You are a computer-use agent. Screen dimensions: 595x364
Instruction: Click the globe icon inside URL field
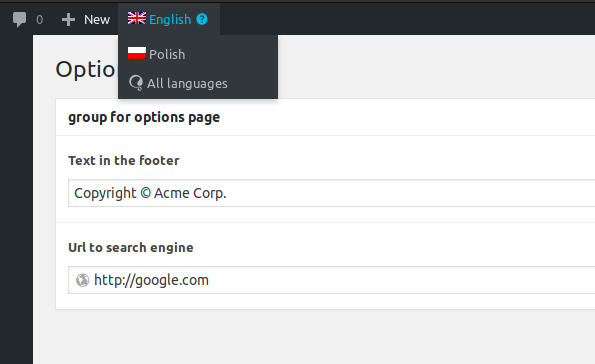82,280
